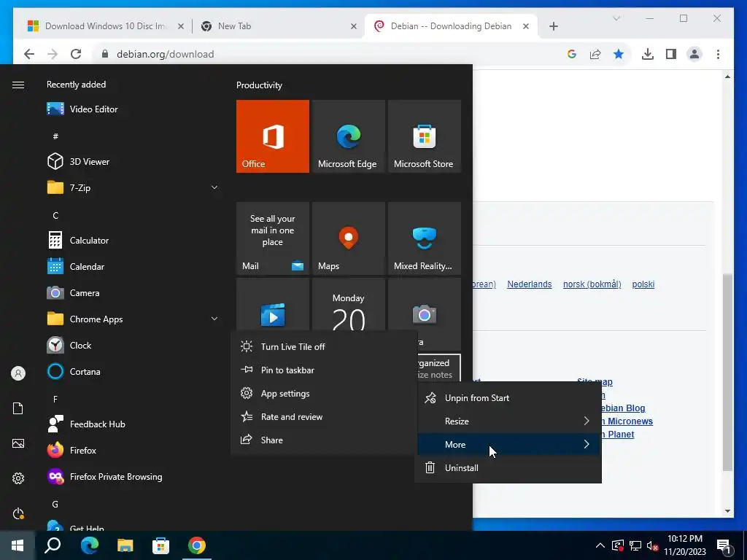
Task: Select Unpin from Start
Action: coord(508,397)
